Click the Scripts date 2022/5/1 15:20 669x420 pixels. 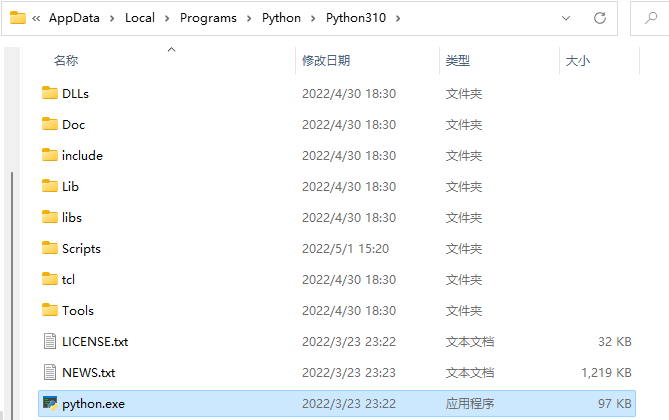346,248
